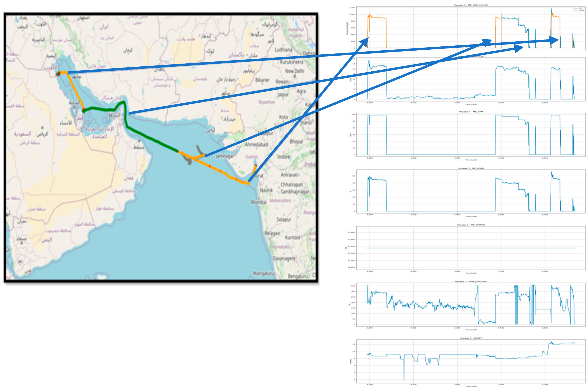Click the Ludhiana label on map
The height and width of the screenshot is (390, 588).
tap(283, 50)
